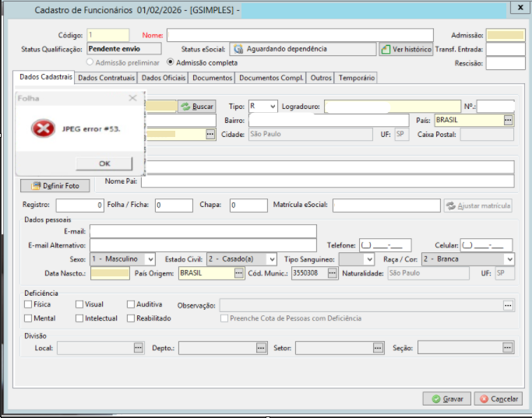Image resolution: width=532 pixels, height=418 pixels.
Task: Click the Rescisão date field
Action: pos(506,63)
